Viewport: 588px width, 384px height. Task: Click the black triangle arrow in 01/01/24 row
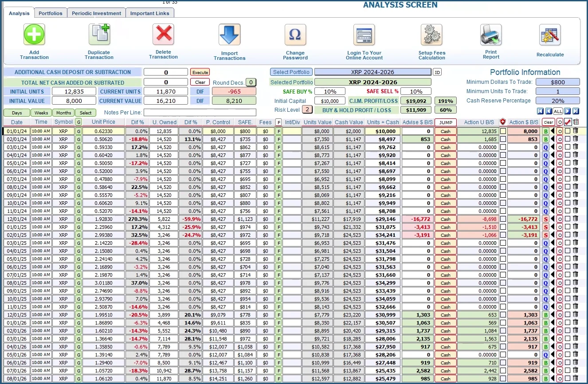pyautogui.click(x=553, y=131)
